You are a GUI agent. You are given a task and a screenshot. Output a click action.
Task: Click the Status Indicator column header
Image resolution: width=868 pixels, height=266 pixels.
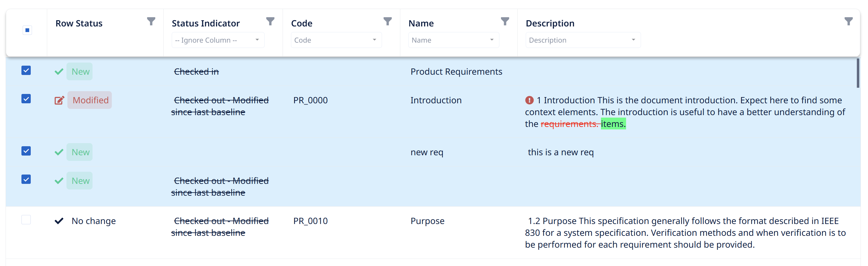pyautogui.click(x=206, y=23)
